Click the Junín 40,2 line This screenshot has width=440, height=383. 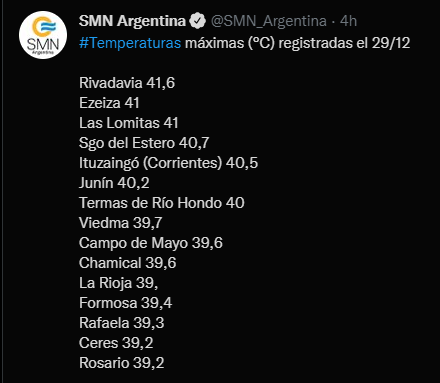click(114, 183)
